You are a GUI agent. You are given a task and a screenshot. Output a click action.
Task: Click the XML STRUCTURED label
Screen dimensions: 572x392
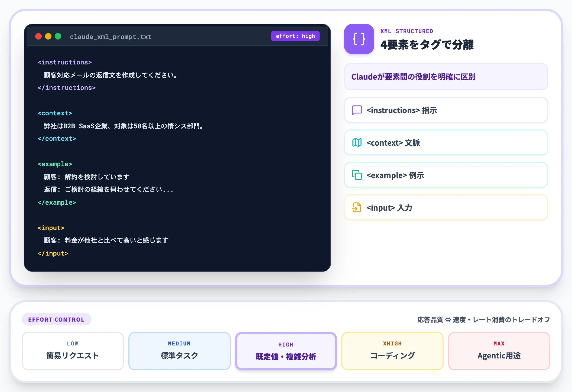tap(407, 31)
